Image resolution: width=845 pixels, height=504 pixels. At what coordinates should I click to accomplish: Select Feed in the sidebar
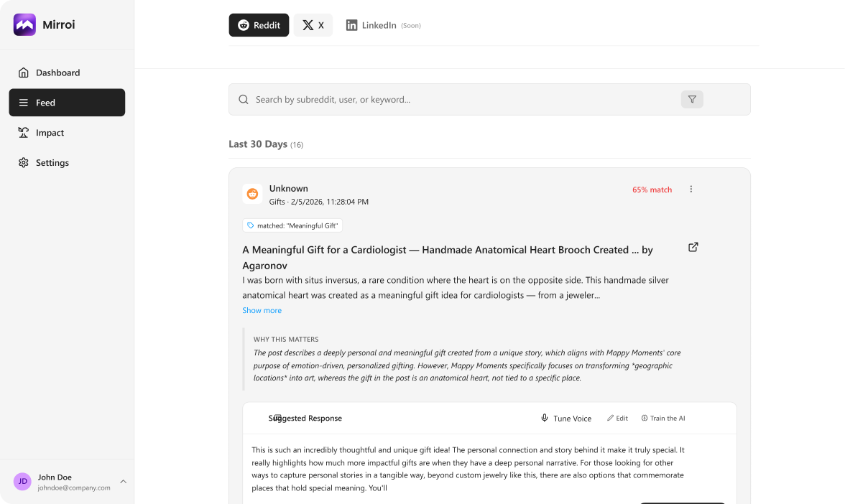pyautogui.click(x=67, y=103)
